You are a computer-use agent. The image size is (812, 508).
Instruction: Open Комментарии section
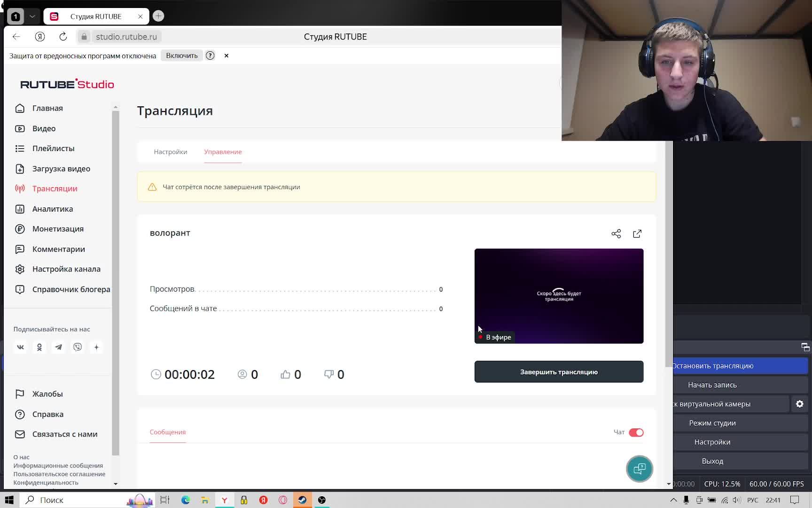[x=58, y=249]
